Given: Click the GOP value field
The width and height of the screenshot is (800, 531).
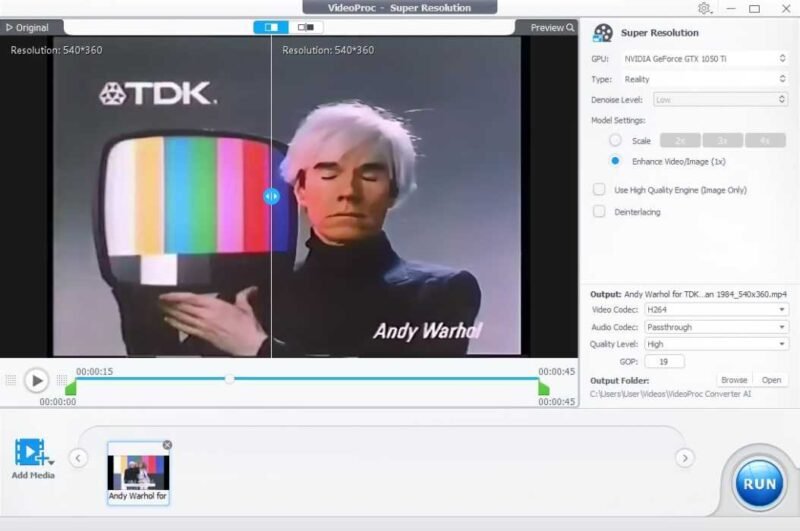Looking at the screenshot, I should point(664,362).
